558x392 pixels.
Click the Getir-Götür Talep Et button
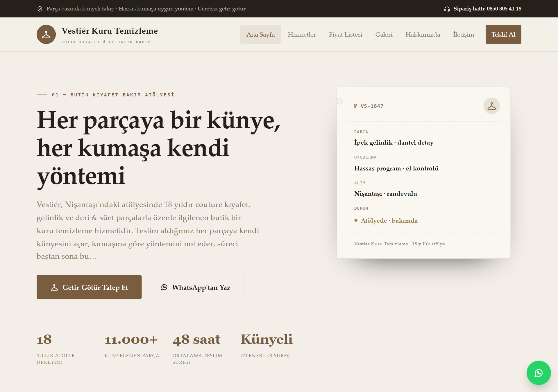pos(89,287)
